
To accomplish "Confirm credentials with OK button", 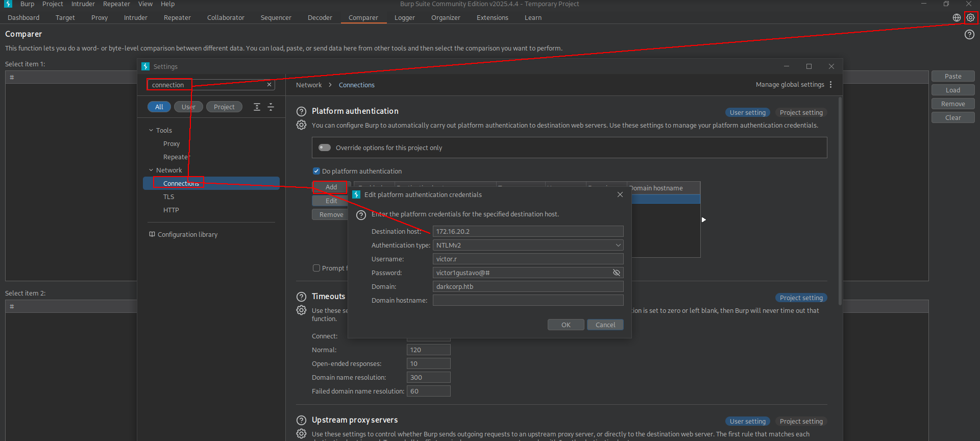I will click(x=566, y=325).
